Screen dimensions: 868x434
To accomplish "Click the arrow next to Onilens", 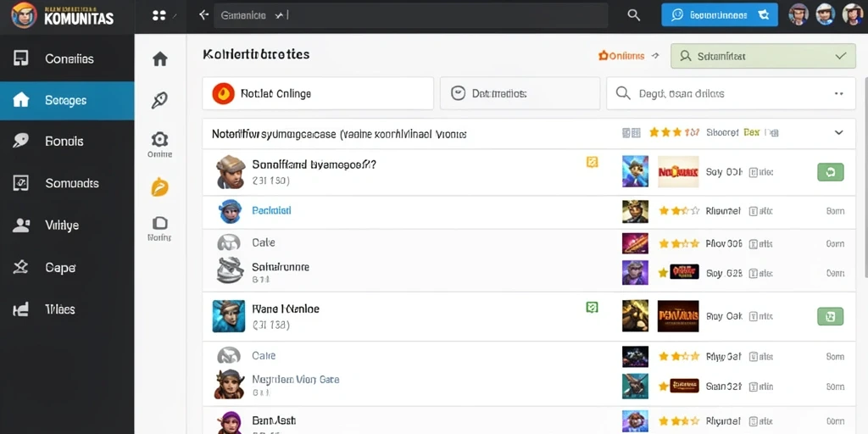I will pyautogui.click(x=655, y=56).
